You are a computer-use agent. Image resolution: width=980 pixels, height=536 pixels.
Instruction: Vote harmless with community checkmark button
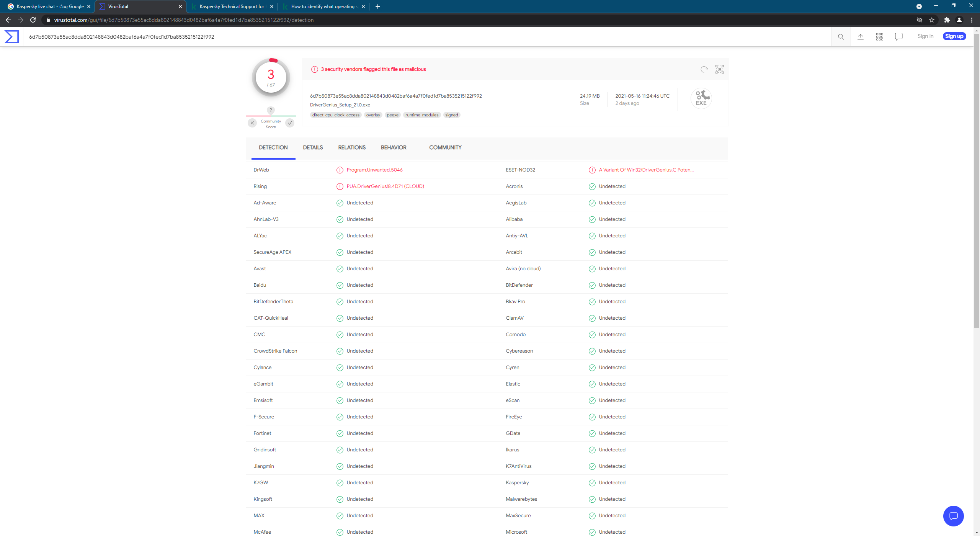[x=290, y=123]
